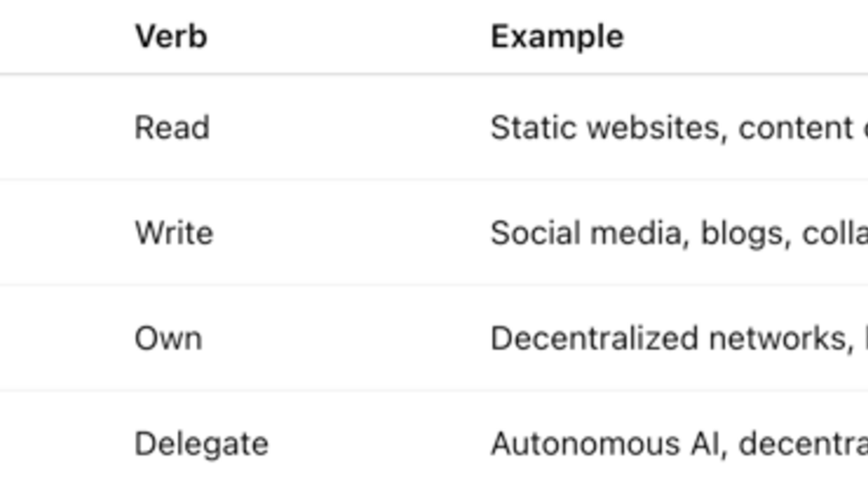Click the Verb column header
The image size is (868, 488).
coord(171,36)
